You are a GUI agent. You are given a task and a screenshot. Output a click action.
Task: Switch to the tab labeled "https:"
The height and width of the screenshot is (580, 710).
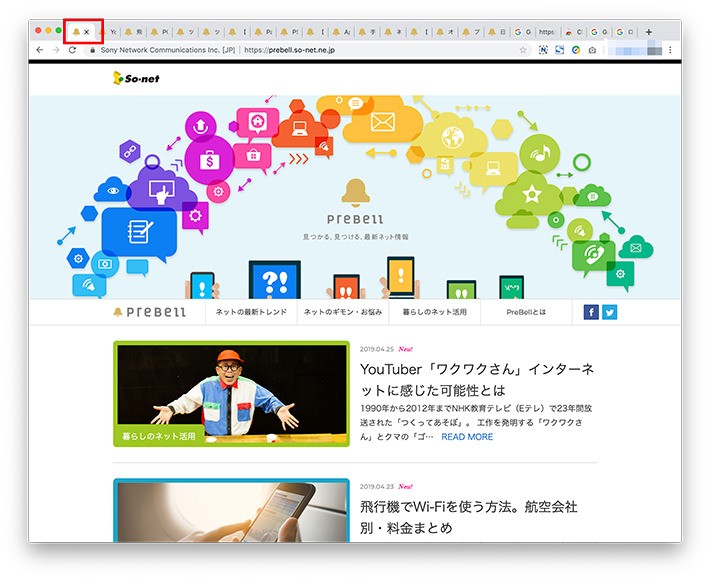tap(547, 32)
